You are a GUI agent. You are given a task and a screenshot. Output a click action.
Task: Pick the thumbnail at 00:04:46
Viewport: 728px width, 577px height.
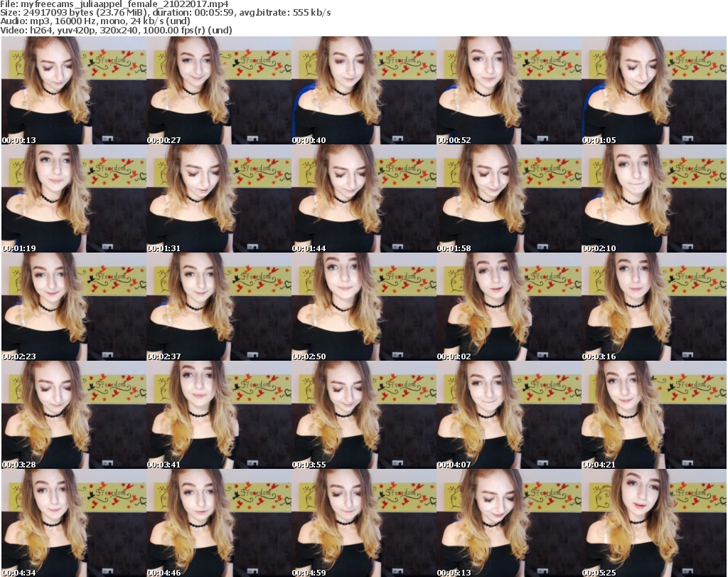[x=219, y=523]
